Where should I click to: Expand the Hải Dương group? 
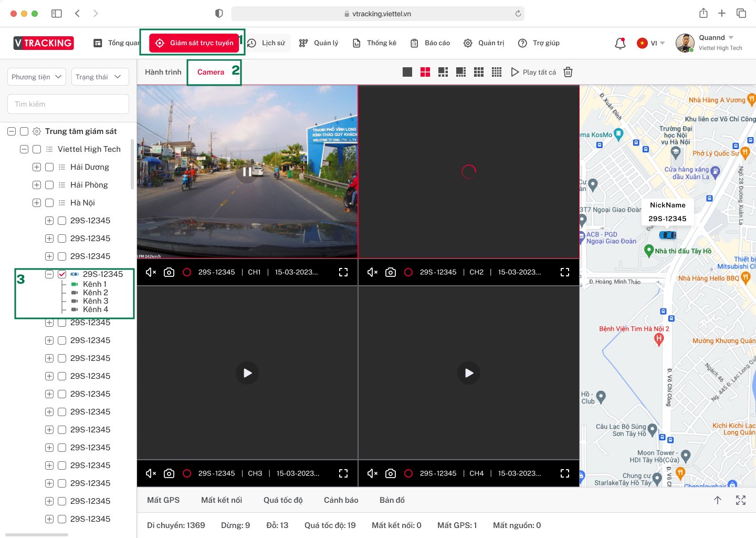[x=37, y=167]
